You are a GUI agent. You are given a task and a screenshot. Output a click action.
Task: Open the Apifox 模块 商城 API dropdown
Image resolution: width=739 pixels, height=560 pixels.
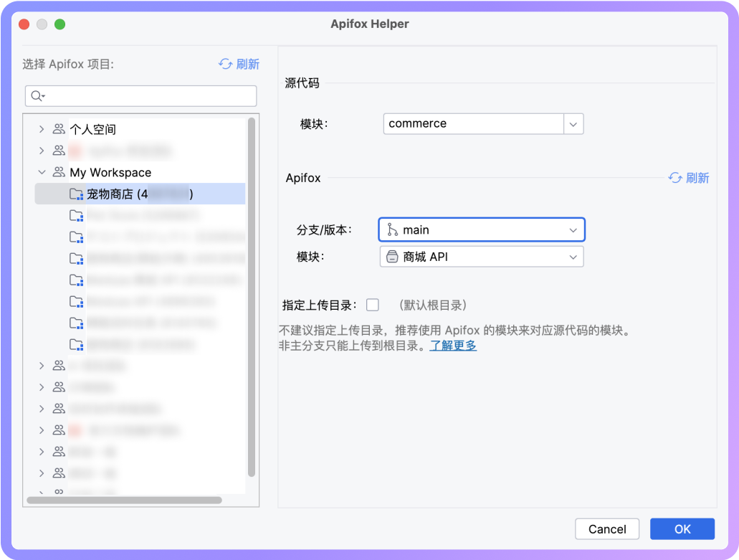482,257
